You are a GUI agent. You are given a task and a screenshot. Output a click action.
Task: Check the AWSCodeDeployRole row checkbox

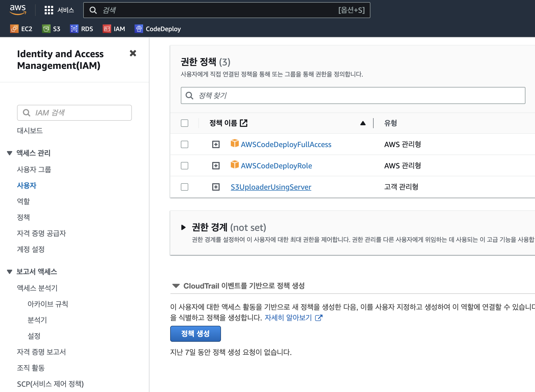coord(185,166)
